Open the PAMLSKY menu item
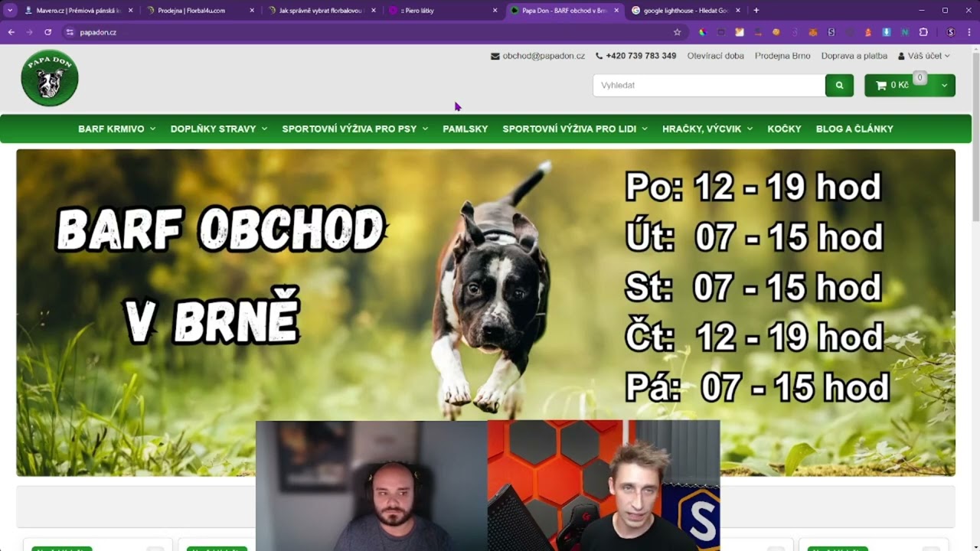The height and width of the screenshot is (551, 980). pos(465,129)
